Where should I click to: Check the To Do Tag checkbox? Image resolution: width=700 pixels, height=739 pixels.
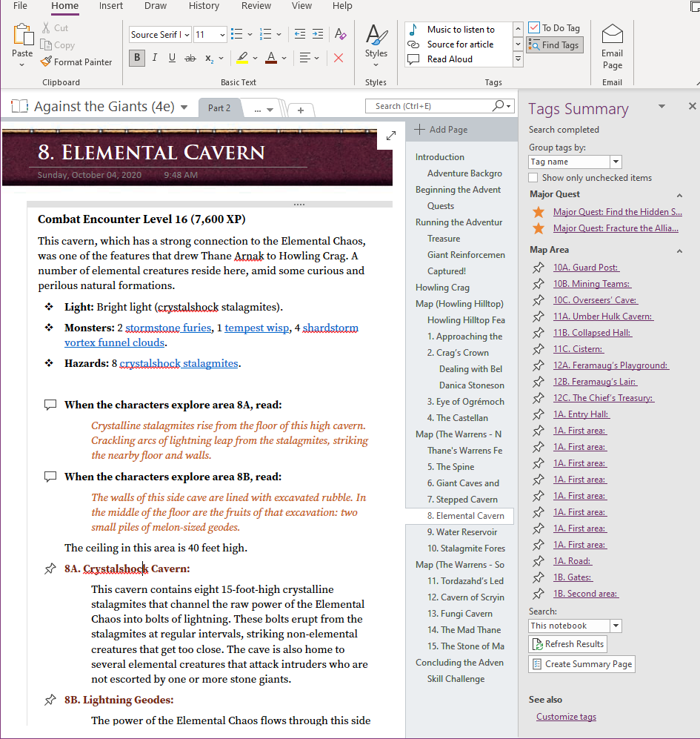coord(534,28)
